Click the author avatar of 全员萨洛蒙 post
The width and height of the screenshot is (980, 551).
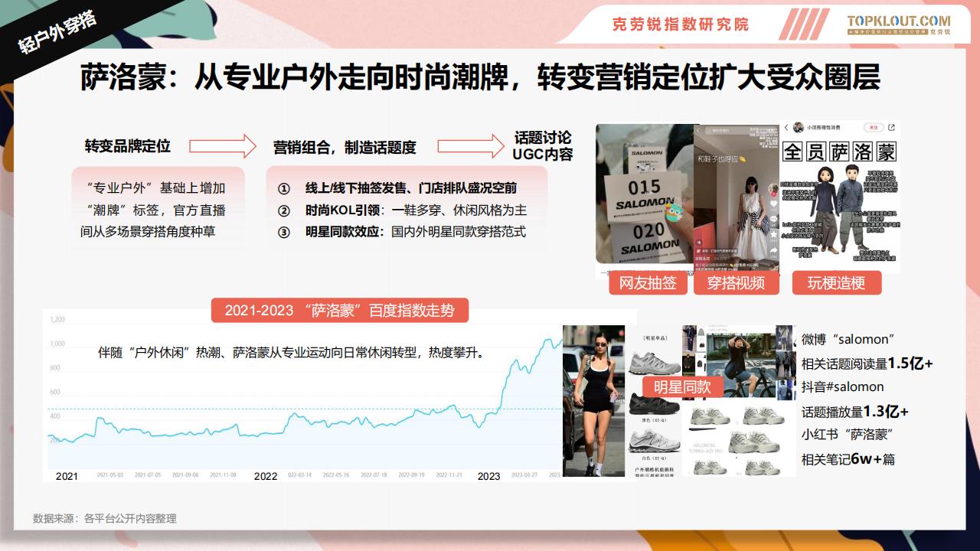click(x=798, y=128)
